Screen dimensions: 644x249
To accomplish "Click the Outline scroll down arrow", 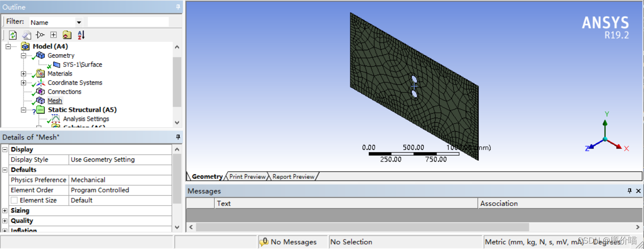I will click(x=177, y=122).
